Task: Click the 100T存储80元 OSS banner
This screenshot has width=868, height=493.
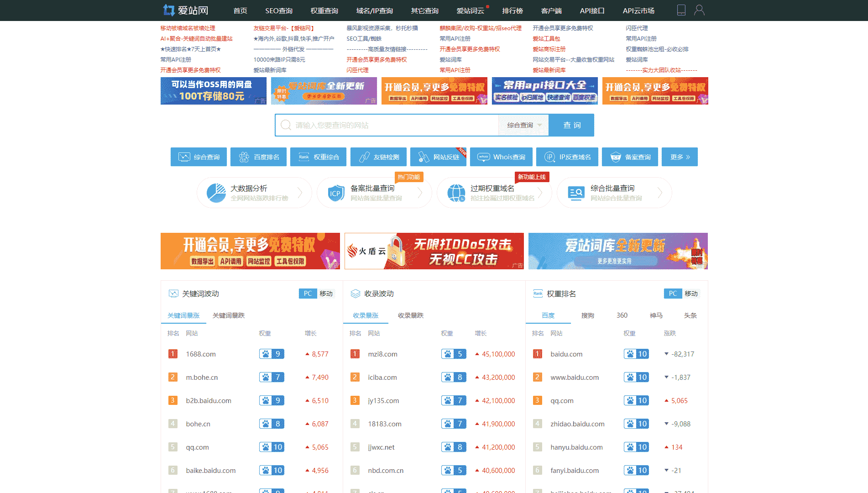Action: click(x=213, y=91)
